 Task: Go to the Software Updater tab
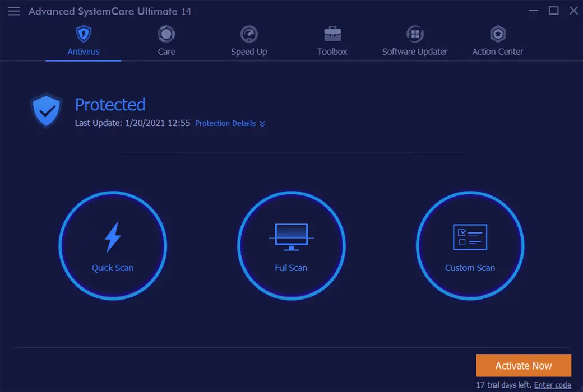[415, 42]
